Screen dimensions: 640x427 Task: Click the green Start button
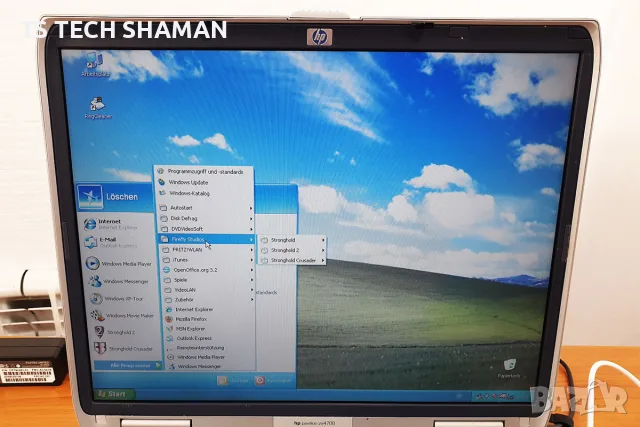[113, 394]
